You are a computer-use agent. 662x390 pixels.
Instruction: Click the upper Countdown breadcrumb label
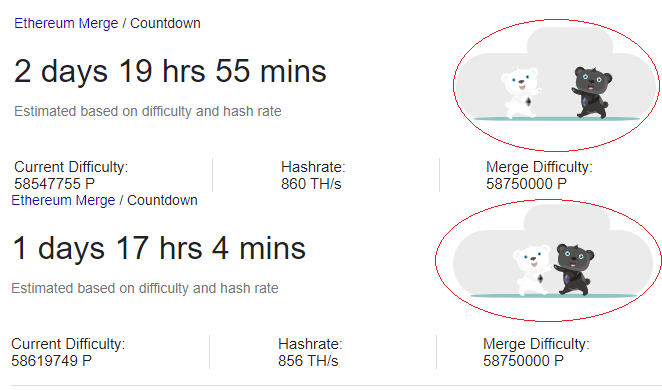165,23
